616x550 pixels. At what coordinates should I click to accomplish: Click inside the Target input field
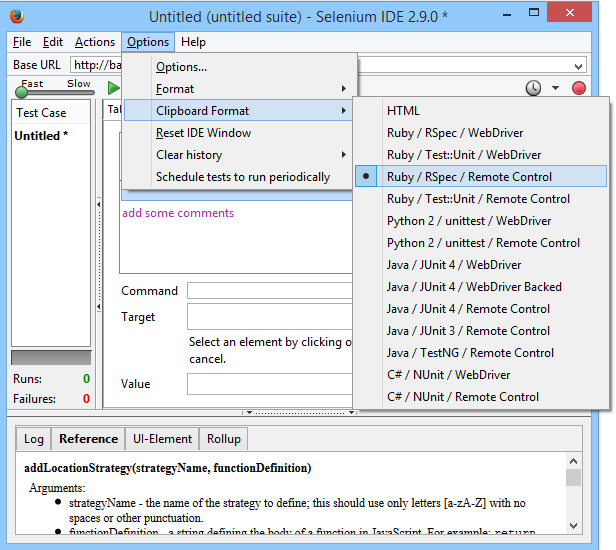click(270, 317)
